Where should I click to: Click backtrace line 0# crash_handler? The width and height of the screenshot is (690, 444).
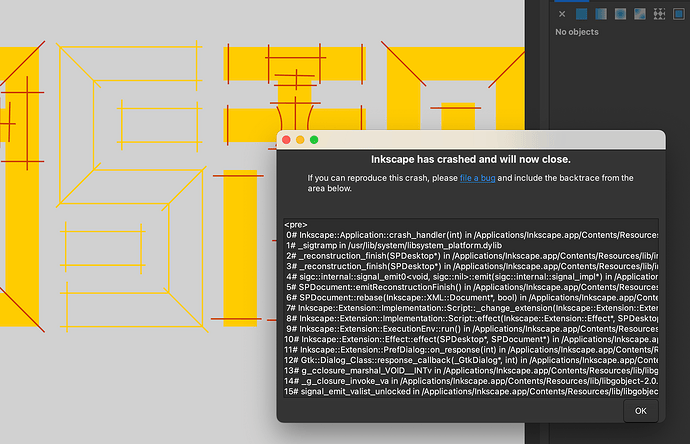coord(471,235)
